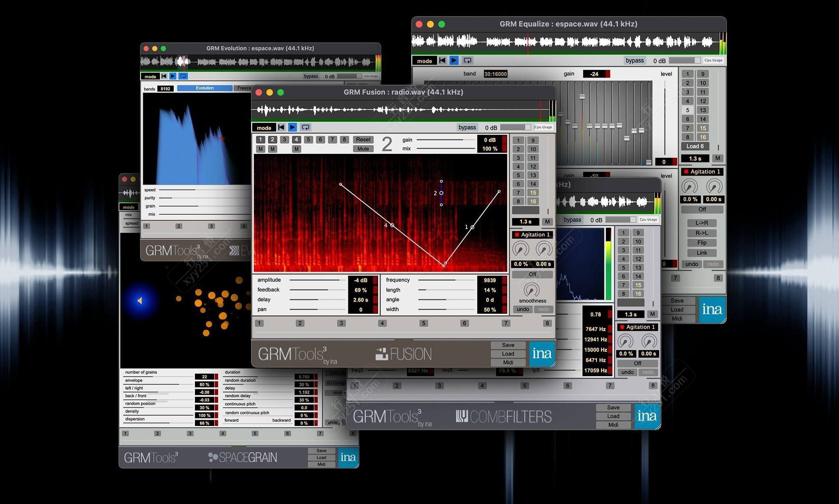
Task: Toggle bypass in GRM Fusion window
Action: click(x=467, y=127)
